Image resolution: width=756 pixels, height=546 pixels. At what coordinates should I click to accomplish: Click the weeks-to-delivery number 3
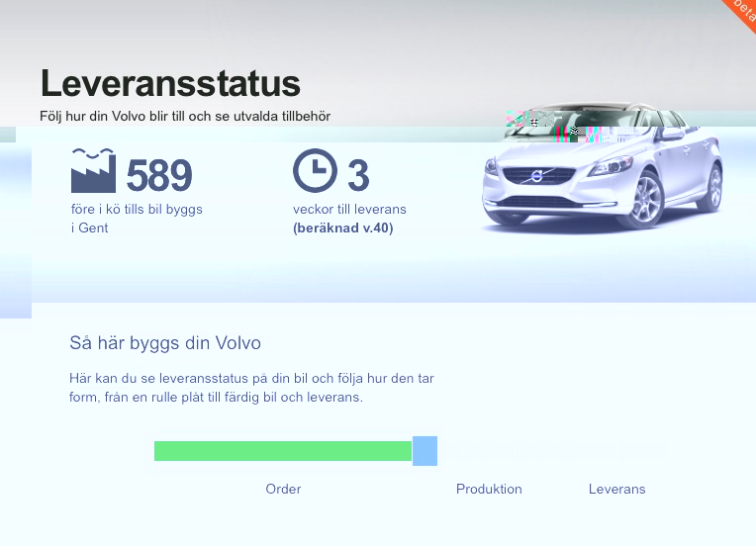click(x=357, y=175)
